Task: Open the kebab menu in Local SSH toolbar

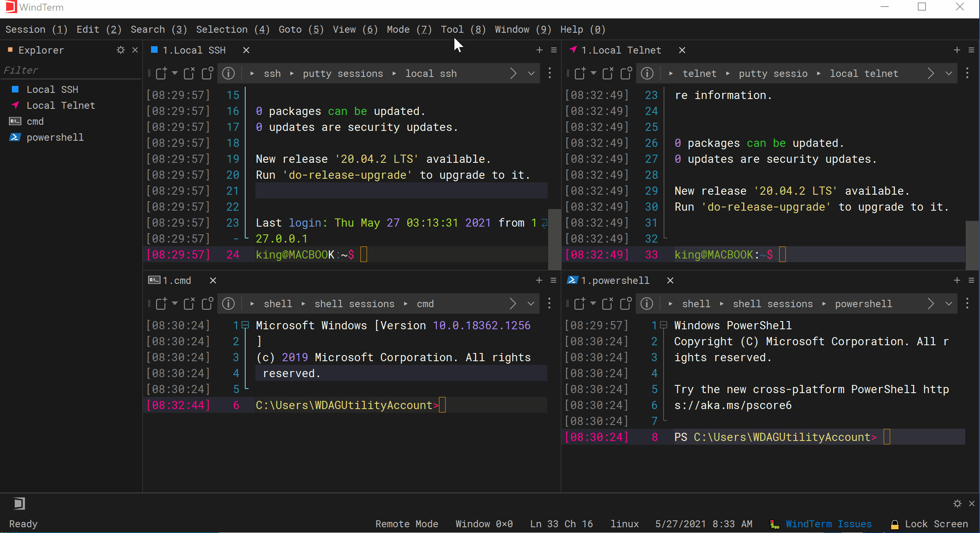Action: tap(550, 74)
